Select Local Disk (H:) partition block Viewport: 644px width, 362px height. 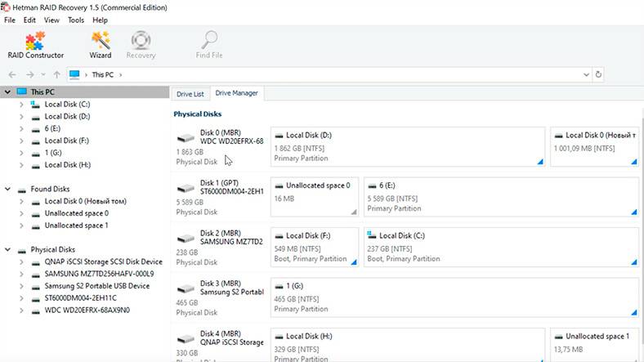point(408,345)
